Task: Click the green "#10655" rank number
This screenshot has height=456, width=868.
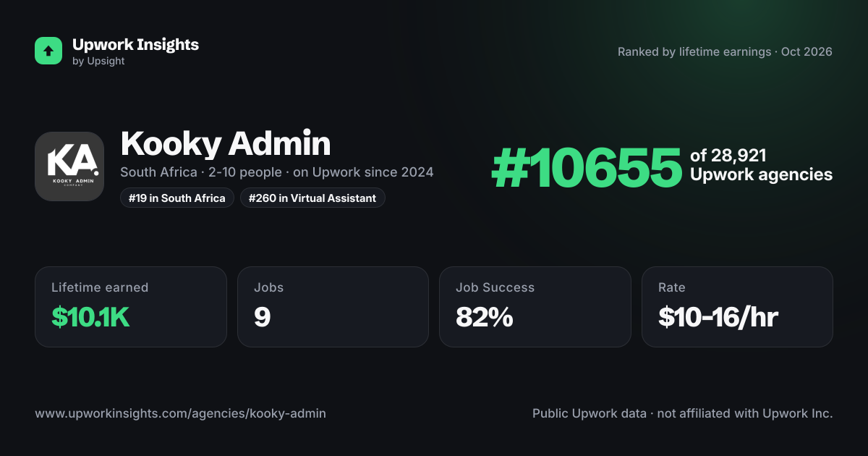Action: pyautogui.click(x=587, y=168)
